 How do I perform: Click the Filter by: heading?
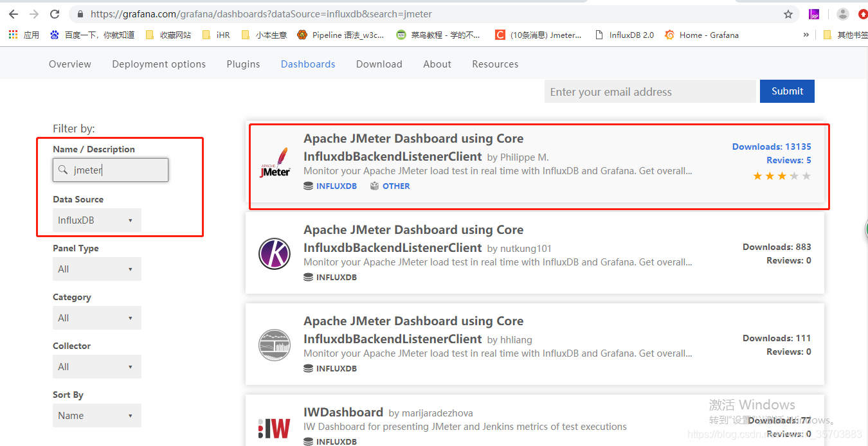pos(74,129)
